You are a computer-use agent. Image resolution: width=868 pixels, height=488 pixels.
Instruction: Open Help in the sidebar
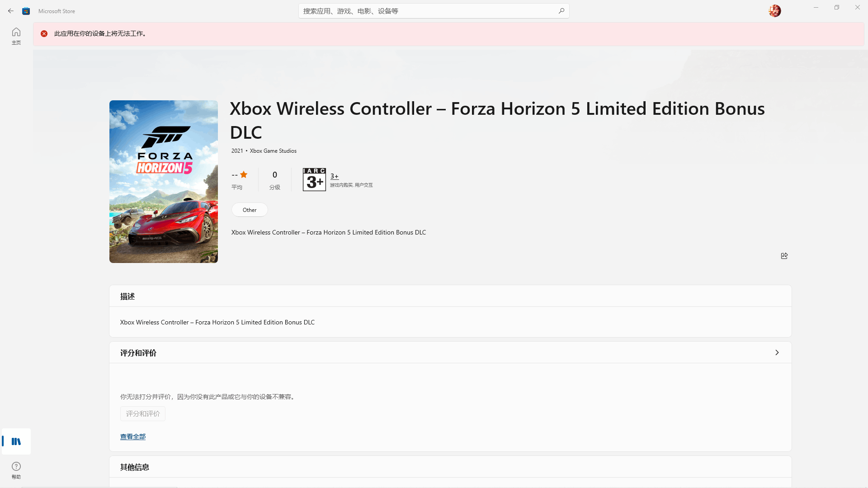(x=16, y=470)
